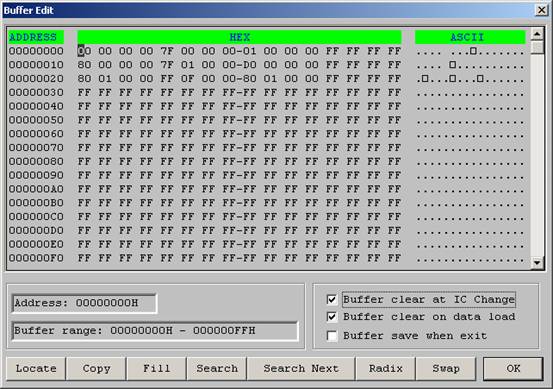The width and height of the screenshot is (553, 389).
Task: Click address row 00000020
Action: [x=267, y=79]
